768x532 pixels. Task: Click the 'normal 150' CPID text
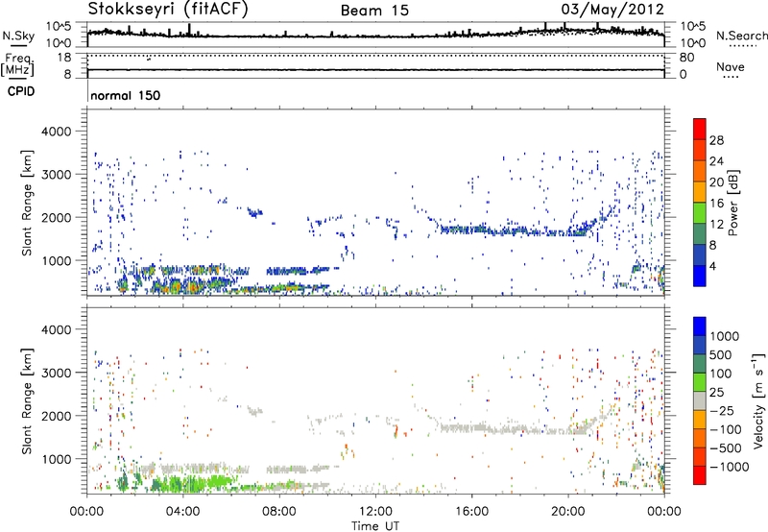click(x=126, y=95)
